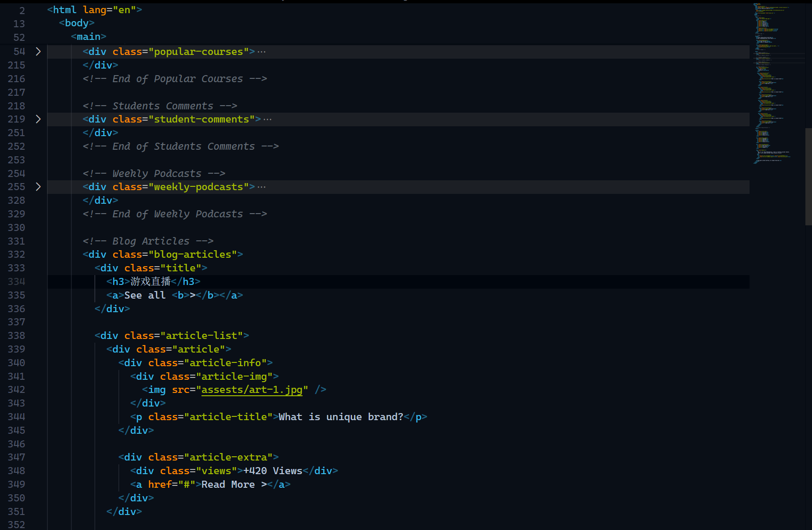Click the "article-list" class value
812x530 pixels.
pyautogui.click(x=201, y=336)
